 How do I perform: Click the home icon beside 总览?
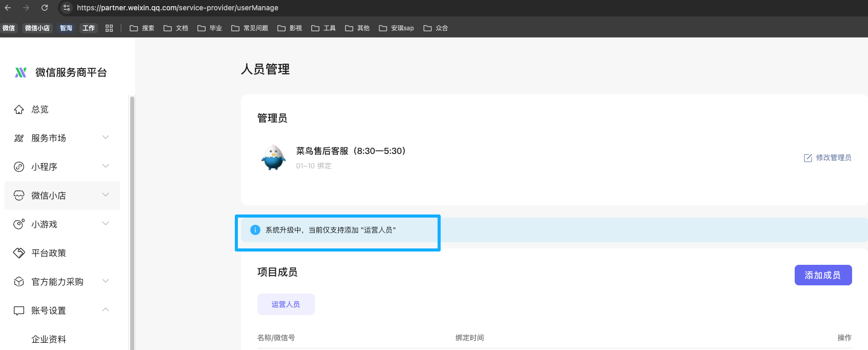19,109
